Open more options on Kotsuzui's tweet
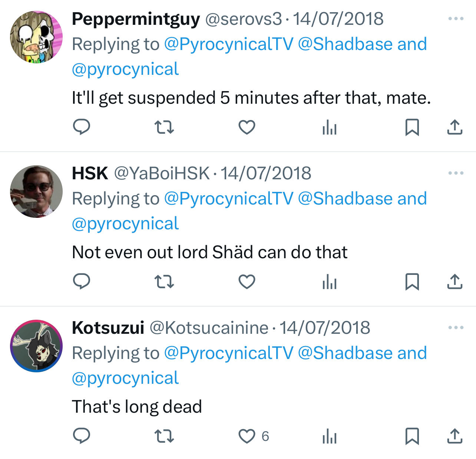The image size is (476, 459). pos(456,327)
